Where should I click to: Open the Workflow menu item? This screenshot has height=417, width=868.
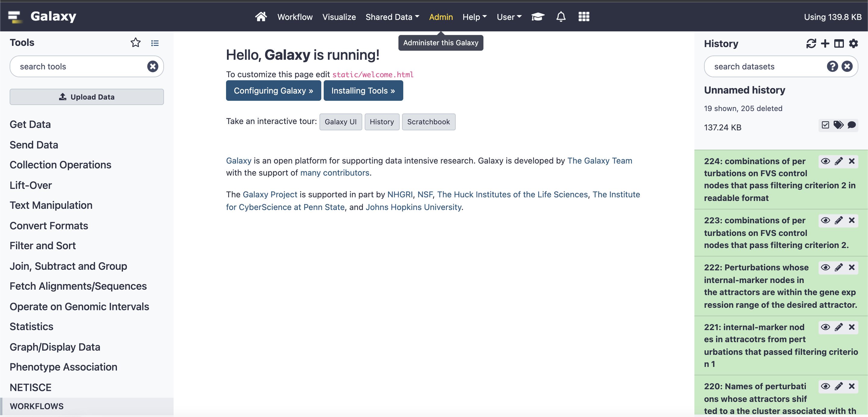click(x=295, y=17)
